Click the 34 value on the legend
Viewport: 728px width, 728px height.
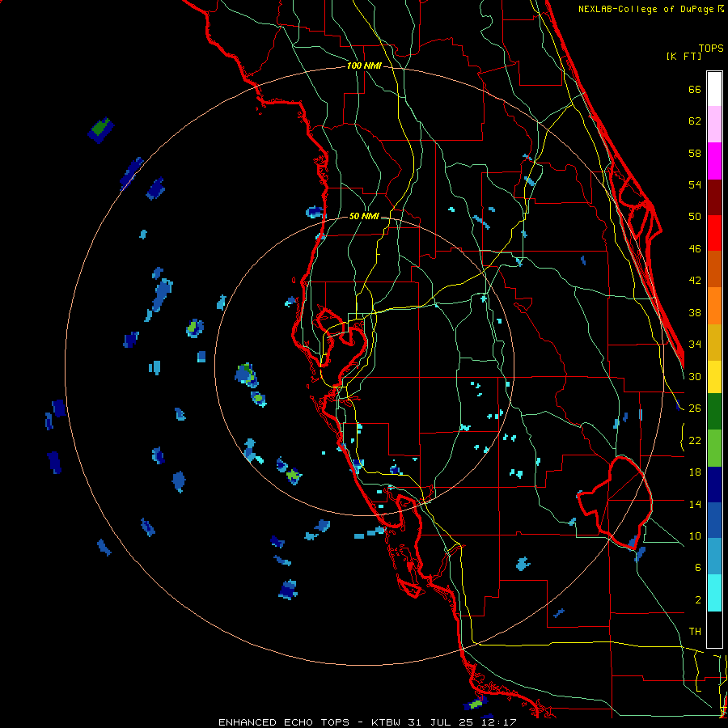695,345
